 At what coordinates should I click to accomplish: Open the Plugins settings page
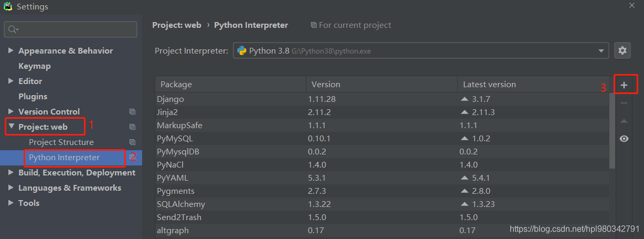coord(33,97)
